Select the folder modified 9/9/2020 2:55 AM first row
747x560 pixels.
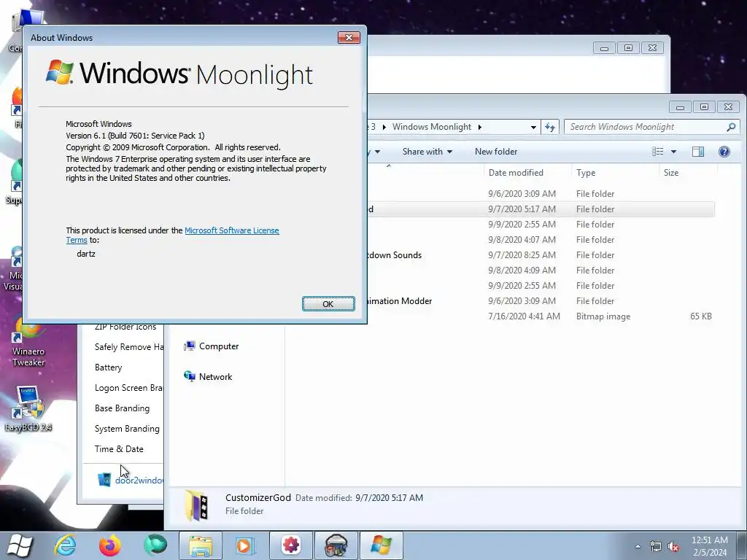coord(541,225)
